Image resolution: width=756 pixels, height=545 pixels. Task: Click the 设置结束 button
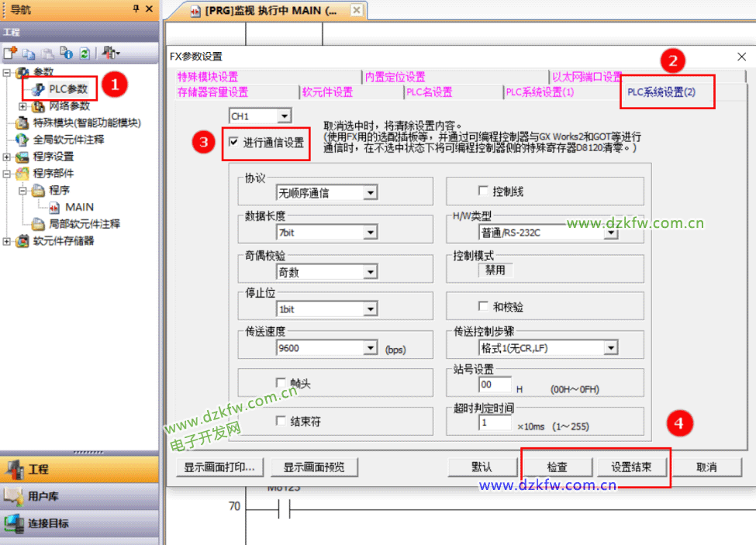[630, 467]
